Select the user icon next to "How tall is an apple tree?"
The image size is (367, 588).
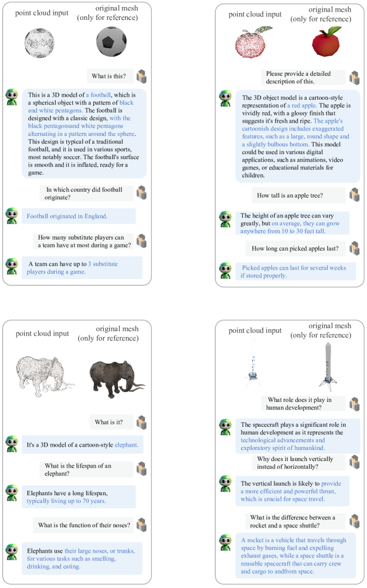(354, 195)
